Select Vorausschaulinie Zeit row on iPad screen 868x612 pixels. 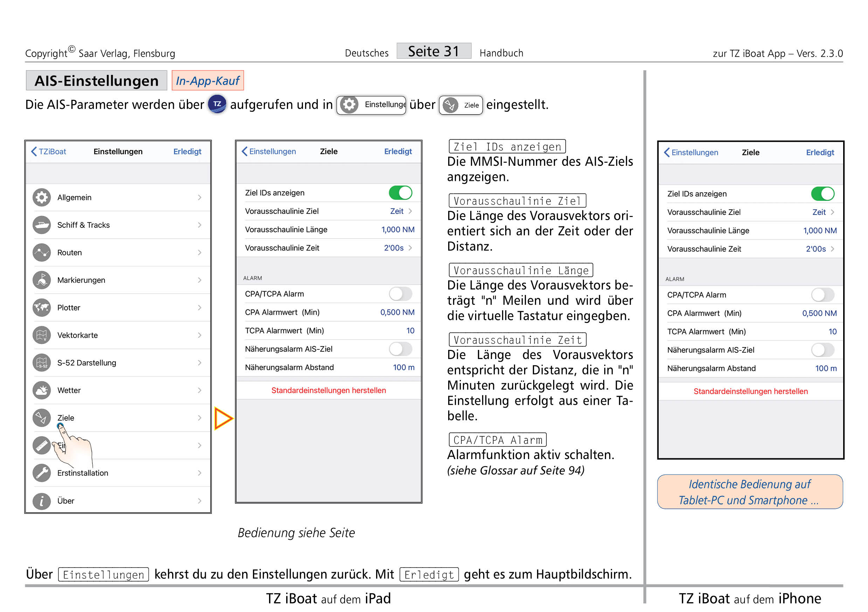tap(329, 248)
